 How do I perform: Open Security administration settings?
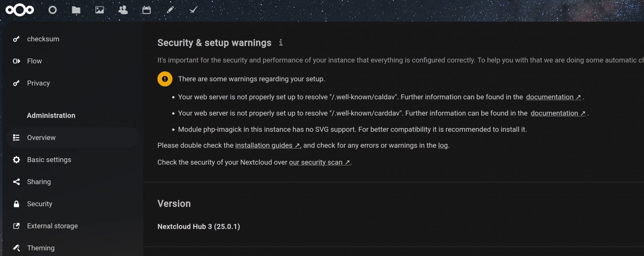coord(73,204)
